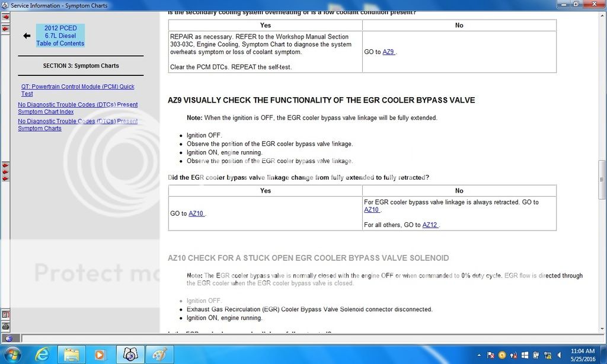Click the back arrow navigation icon in sidebar
This screenshot has width=607, height=364.
(x=26, y=37)
